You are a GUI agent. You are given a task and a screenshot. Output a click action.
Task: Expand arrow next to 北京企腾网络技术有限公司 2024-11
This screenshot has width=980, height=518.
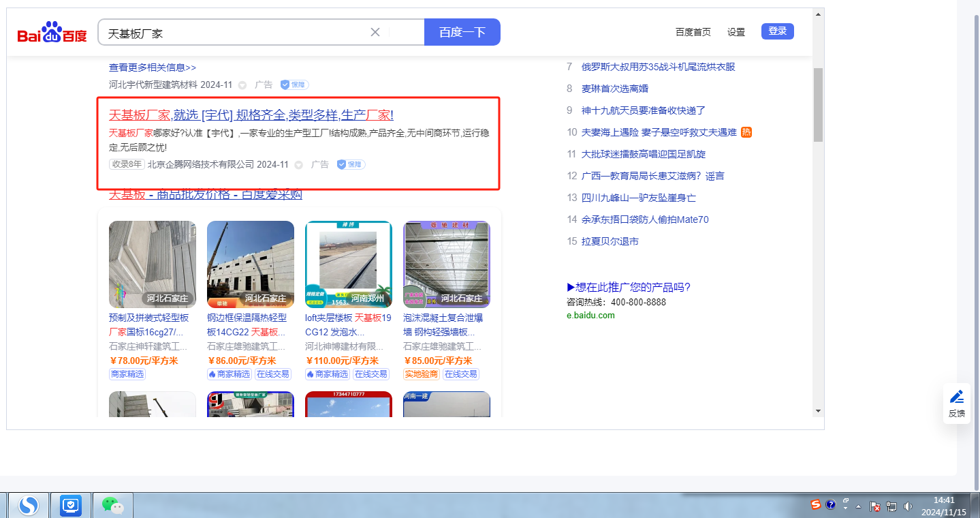click(298, 164)
